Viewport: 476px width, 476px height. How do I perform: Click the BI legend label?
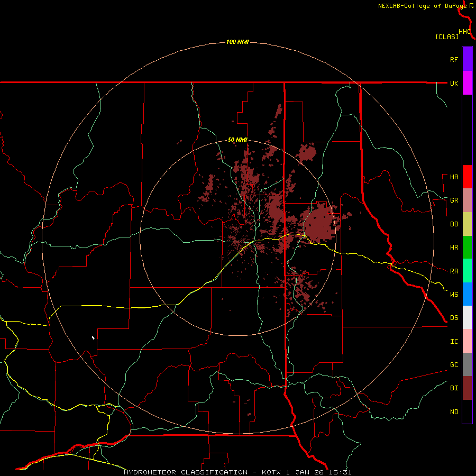pyautogui.click(x=454, y=388)
